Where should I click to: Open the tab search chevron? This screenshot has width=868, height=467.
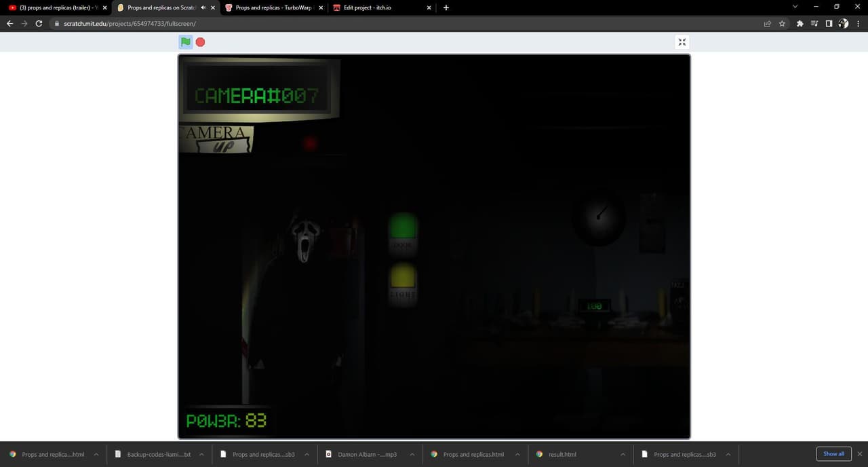795,7
